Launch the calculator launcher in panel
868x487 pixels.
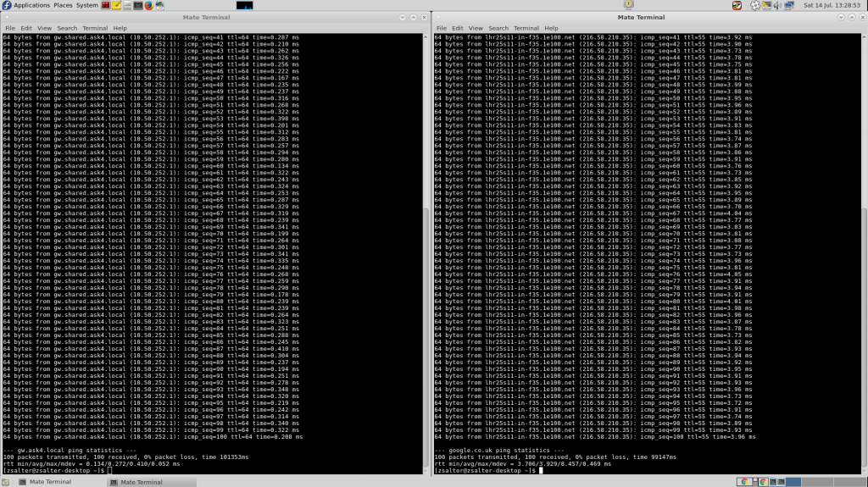[127, 5]
